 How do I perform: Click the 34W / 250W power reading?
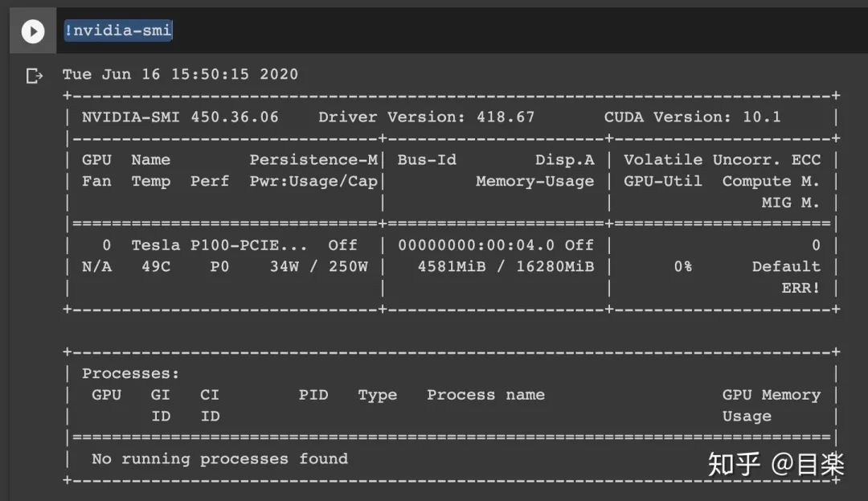[x=318, y=266]
